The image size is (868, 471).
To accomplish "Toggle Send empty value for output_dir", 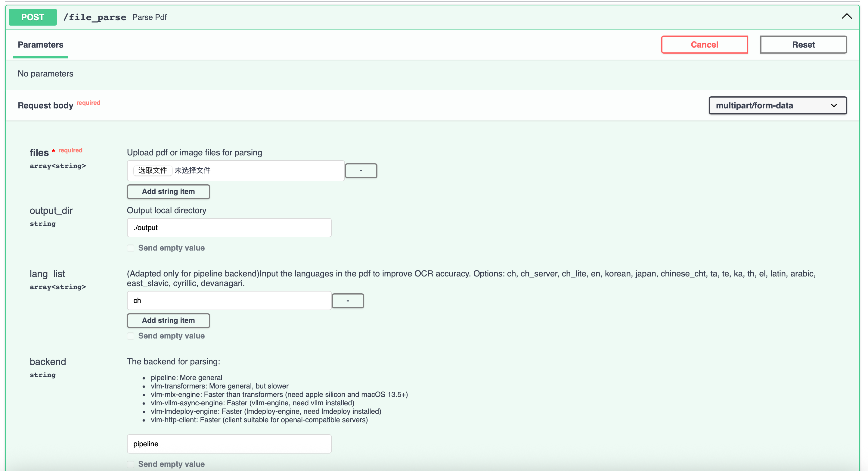I will (131, 248).
